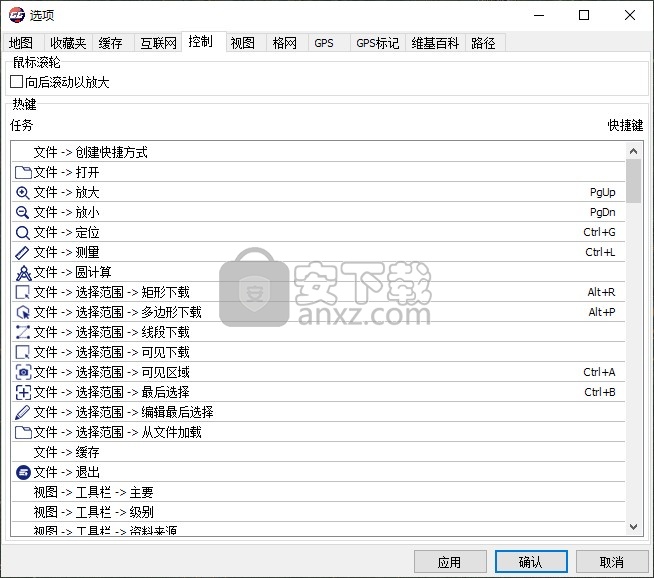This screenshot has width=654, height=578.
Task: Click the Ctrl+L shortcut cell
Action: [x=600, y=252]
